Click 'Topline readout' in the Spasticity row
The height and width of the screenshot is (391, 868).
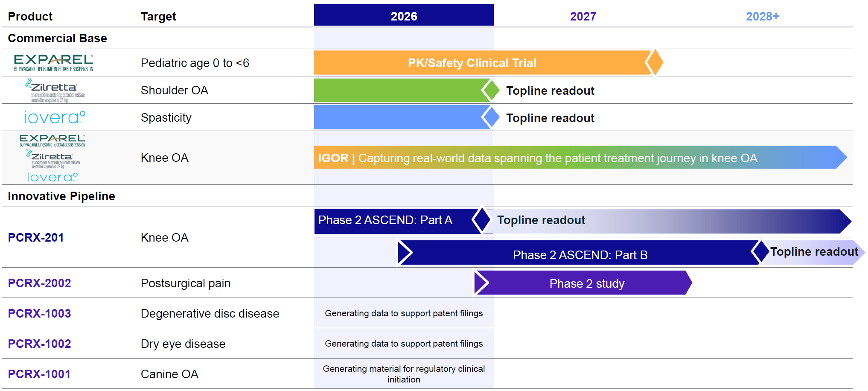(550, 118)
